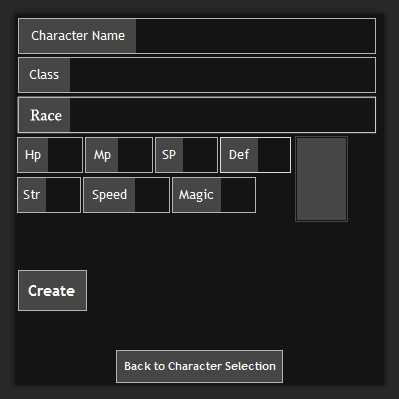Select the Magic value field
The width and height of the screenshot is (399, 399).
[238, 195]
